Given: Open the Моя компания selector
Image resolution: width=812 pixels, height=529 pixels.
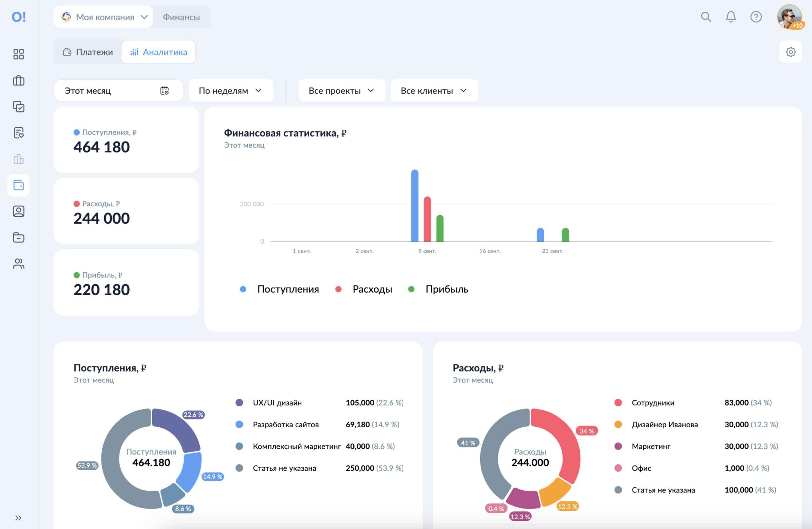Looking at the screenshot, I should click(x=103, y=17).
